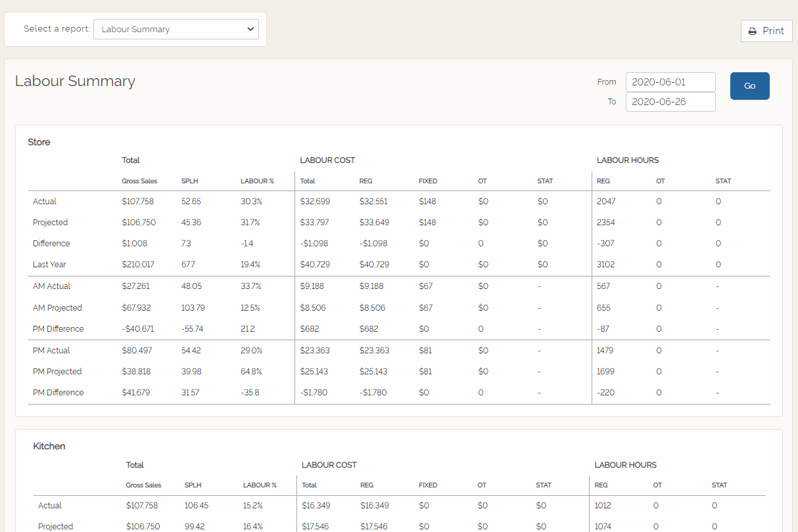Click the Labour Summary page heading

[x=75, y=81]
